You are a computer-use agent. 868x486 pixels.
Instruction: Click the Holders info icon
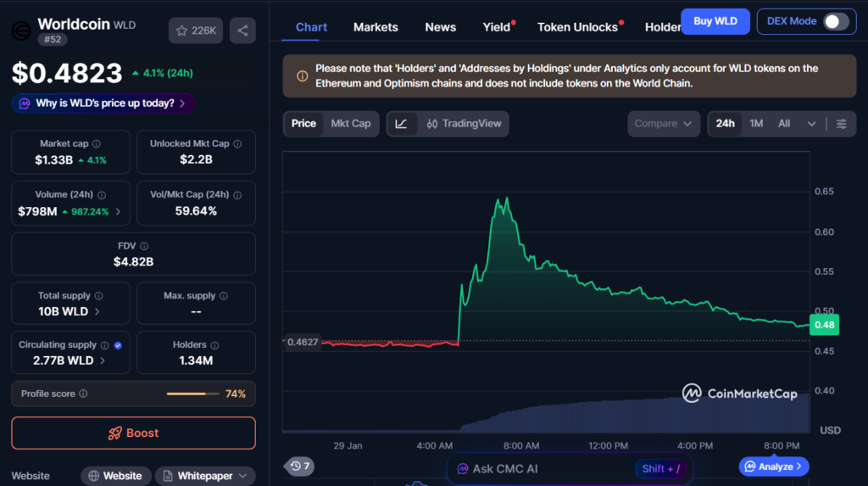pyautogui.click(x=214, y=345)
